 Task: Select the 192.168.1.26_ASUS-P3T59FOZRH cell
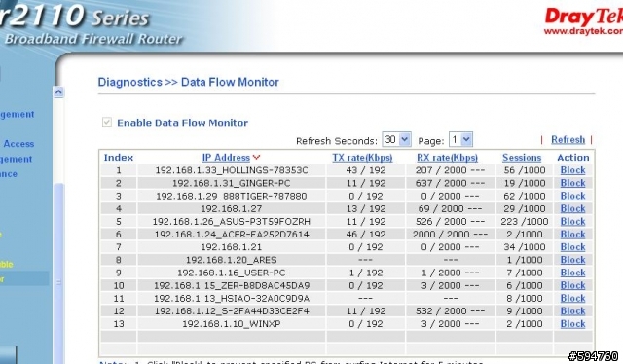232,221
